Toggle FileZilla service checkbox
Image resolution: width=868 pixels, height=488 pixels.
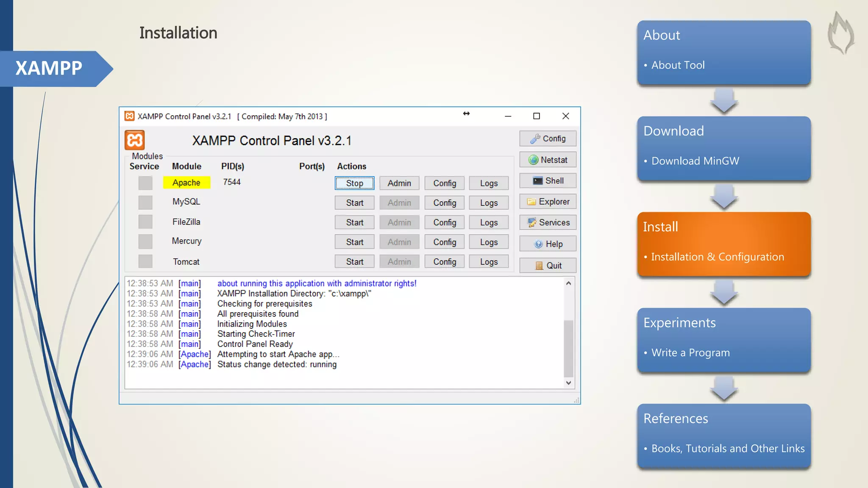coord(145,222)
